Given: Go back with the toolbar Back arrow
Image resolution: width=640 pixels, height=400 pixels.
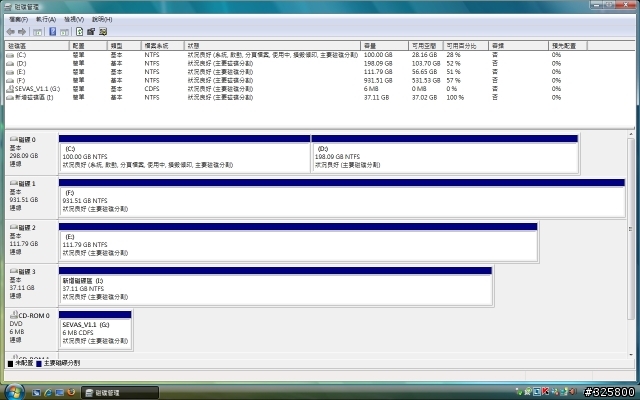Looking at the screenshot, I should tap(11, 31).
